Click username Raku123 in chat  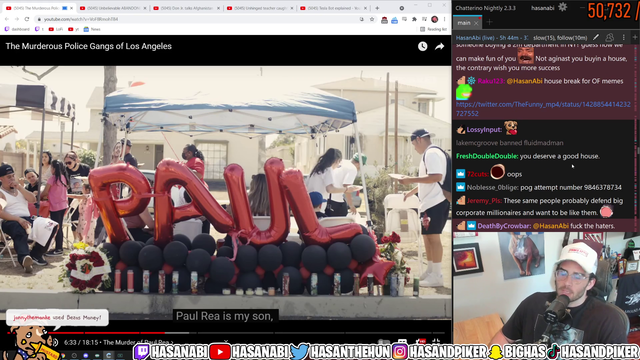[491, 81]
